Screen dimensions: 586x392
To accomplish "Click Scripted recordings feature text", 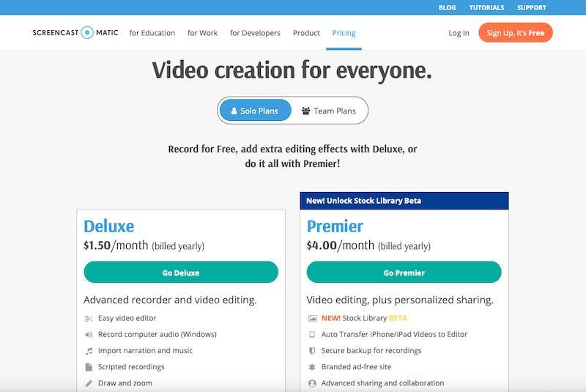I will [x=131, y=366].
